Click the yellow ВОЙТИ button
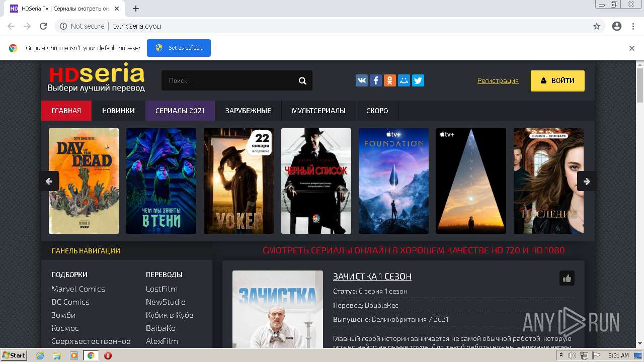Screen dimensions: 644x362 click(557, 80)
